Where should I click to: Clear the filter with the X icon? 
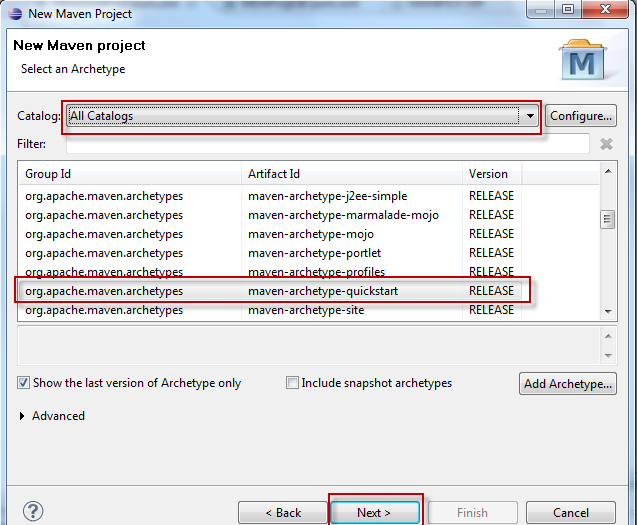[606, 144]
